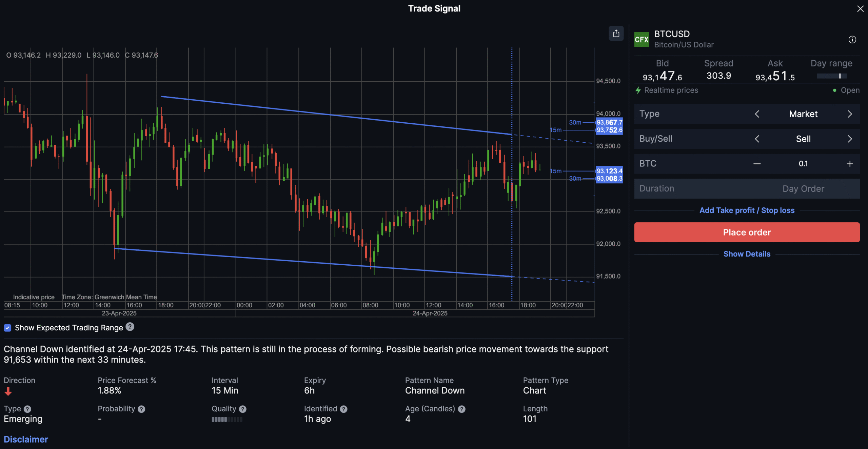
Task: Click the Length value 101
Action: pos(530,419)
